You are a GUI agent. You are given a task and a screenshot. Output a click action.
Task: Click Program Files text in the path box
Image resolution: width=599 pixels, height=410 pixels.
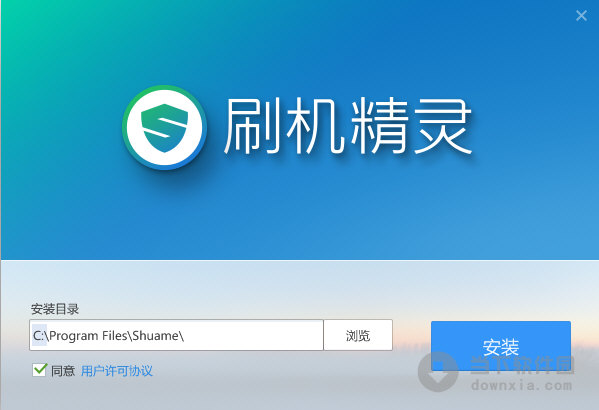[89, 336]
